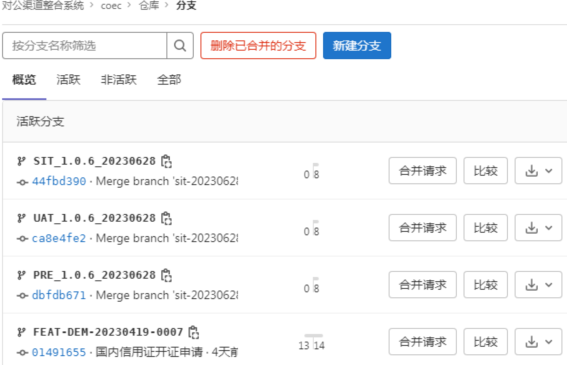Viewport: 569px width, 367px height.
Task: Click commit icon before dbfdb671
Action: (x=22, y=296)
